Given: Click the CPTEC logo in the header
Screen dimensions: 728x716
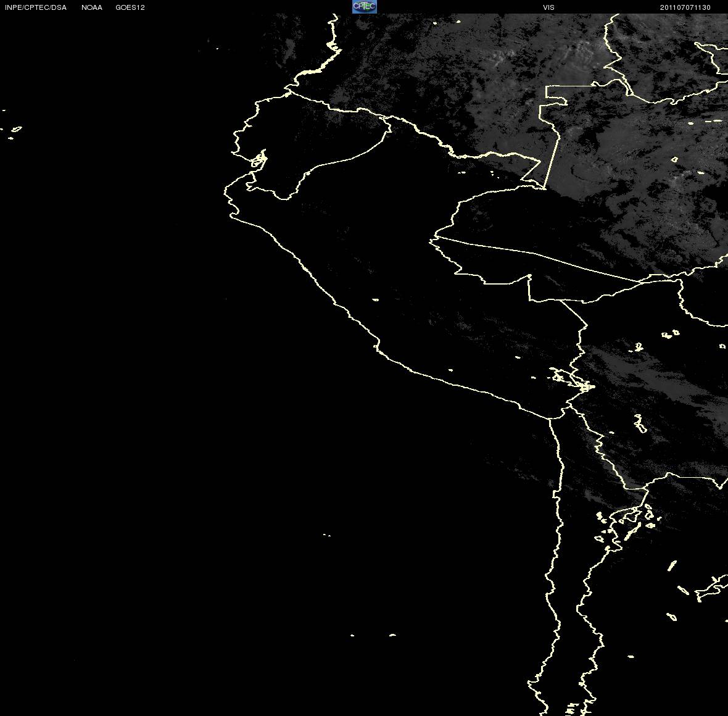Looking at the screenshot, I should pyautogui.click(x=365, y=7).
